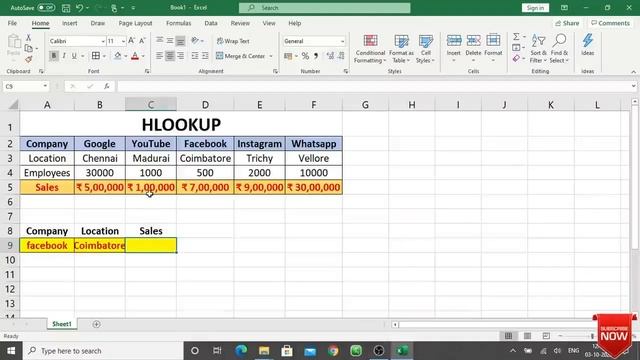640x360 pixels.
Task: Toggle Center horizontal alignment
Action: tap(170, 56)
